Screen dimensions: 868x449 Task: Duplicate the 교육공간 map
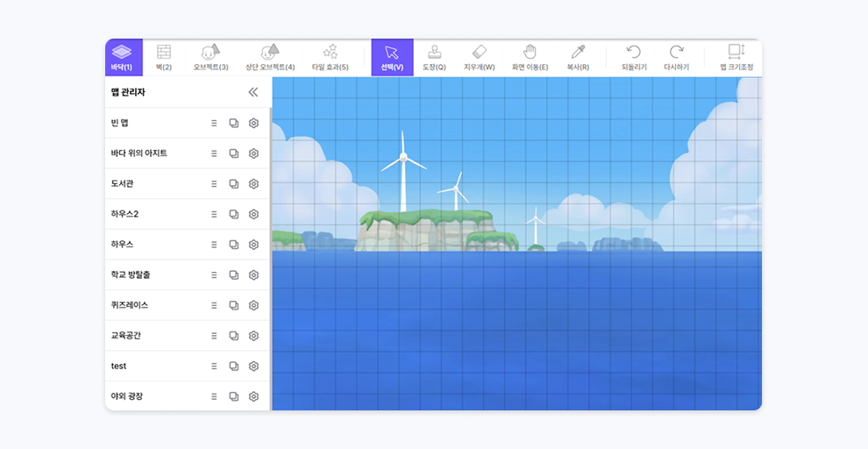point(233,336)
